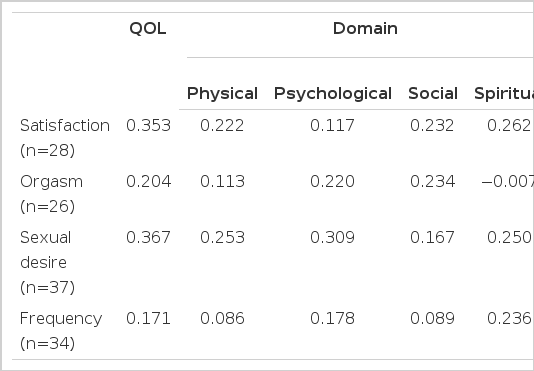Click the Satisfaction QOL value 0.353
The image size is (534, 371).
(x=148, y=125)
